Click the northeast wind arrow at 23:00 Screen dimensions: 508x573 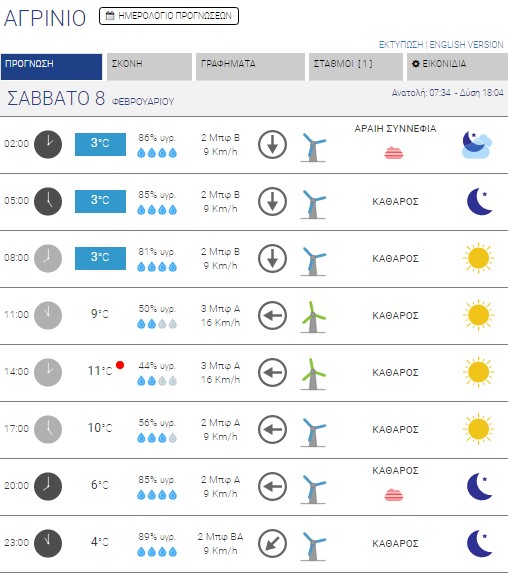coord(272,543)
